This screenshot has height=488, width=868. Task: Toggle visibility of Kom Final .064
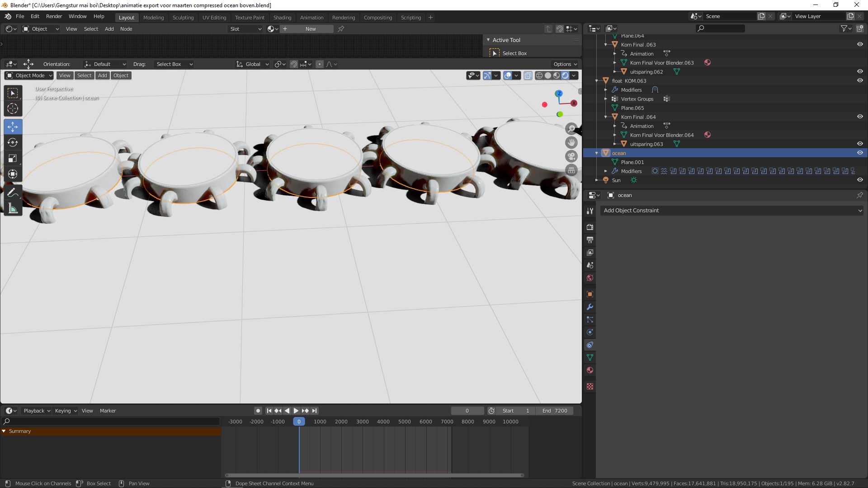click(x=860, y=117)
